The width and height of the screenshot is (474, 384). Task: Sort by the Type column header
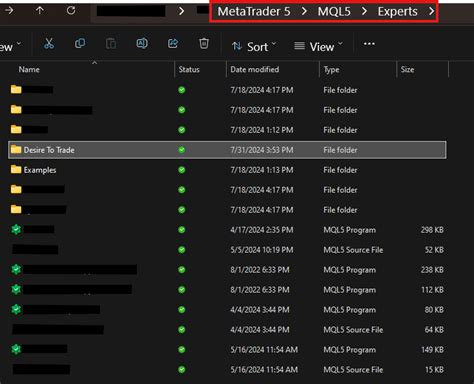(x=331, y=69)
